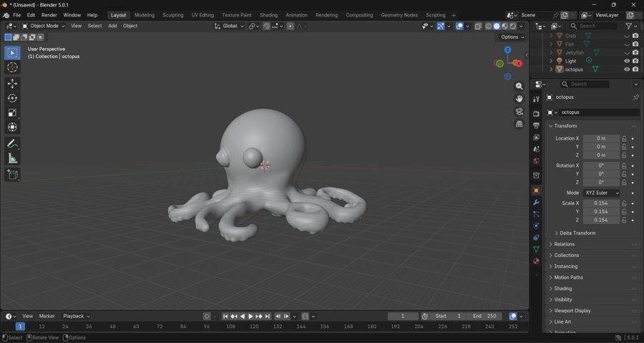Open the Modifiers wrench properties tab
Viewport: 644px width, 343px height.
[536, 203]
